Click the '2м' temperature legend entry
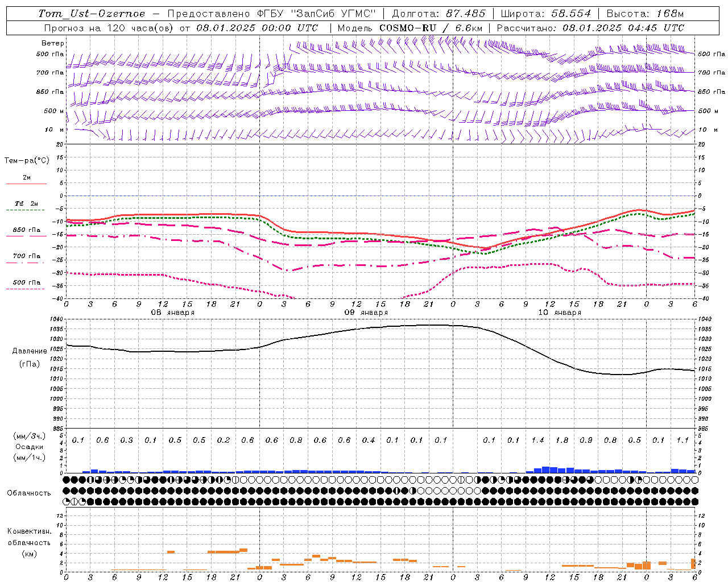 click(27, 178)
